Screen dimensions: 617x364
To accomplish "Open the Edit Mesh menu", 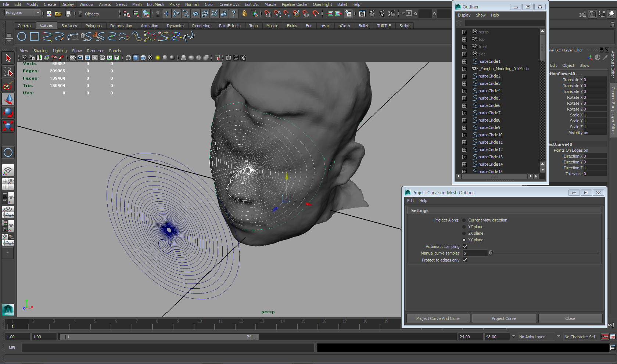I will (155, 4).
